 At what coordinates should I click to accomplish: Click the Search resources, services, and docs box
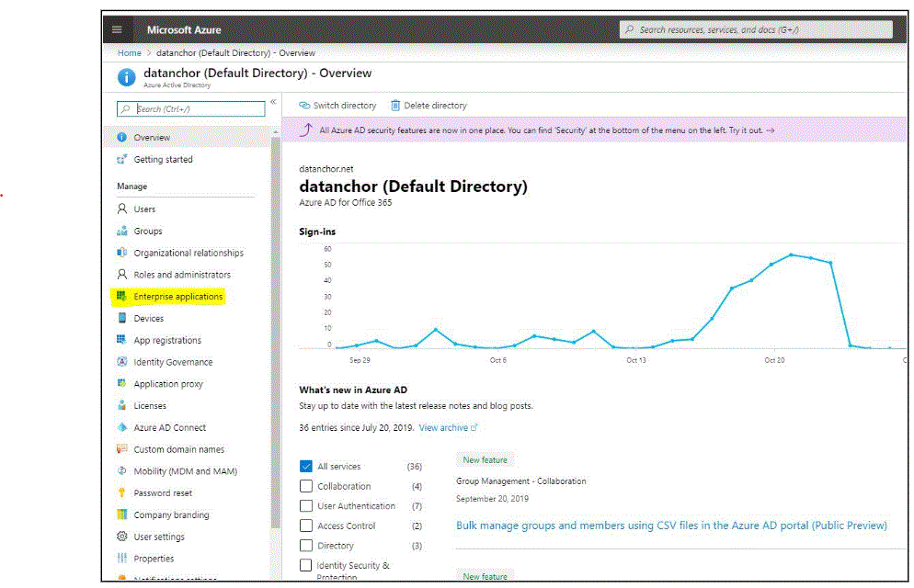point(756,29)
